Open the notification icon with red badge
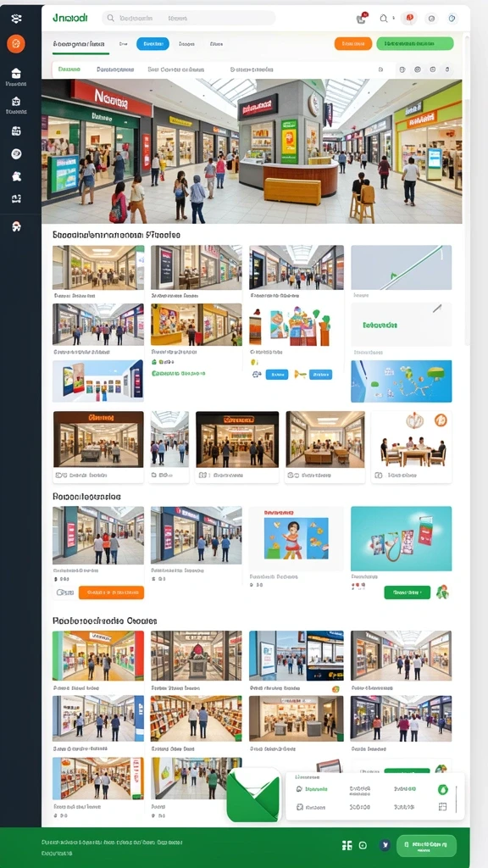 point(361,18)
